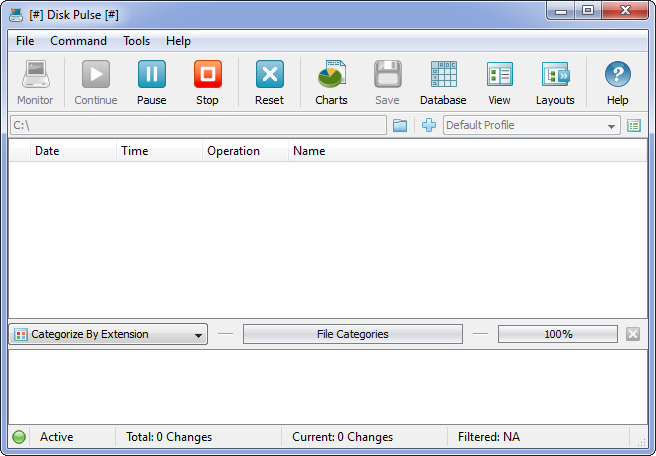Image resolution: width=656 pixels, height=456 pixels.
Task: Stop monitoring with the red Stop icon
Action: click(x=208, y=74)
